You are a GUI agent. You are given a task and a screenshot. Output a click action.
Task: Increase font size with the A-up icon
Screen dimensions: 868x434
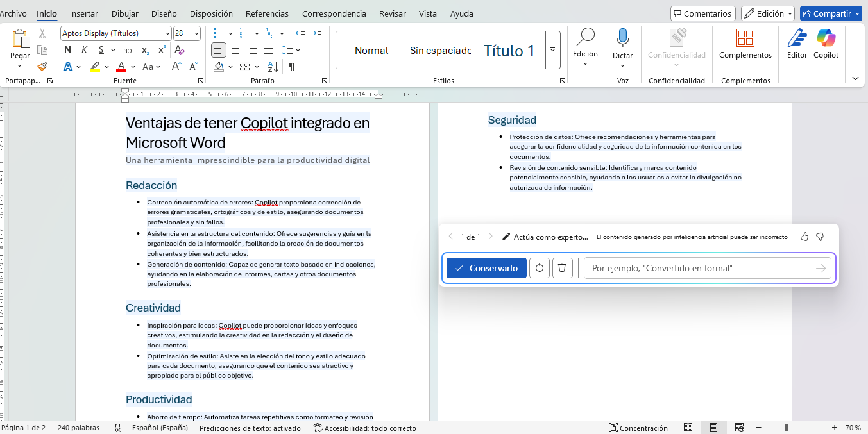point(177,67)
